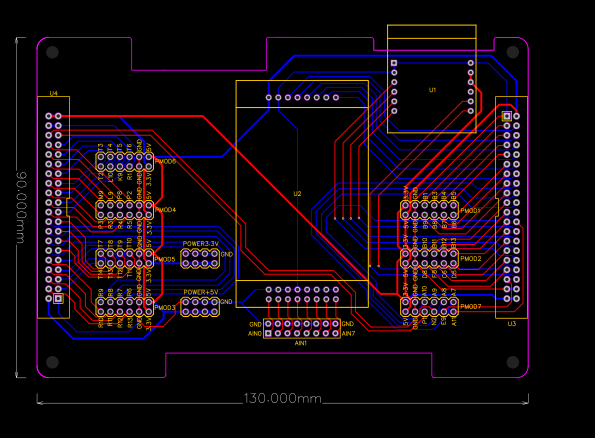Select the P2 pin label above PMOD4
Viewport: 595px width, 438px height.
coord(129,195)
